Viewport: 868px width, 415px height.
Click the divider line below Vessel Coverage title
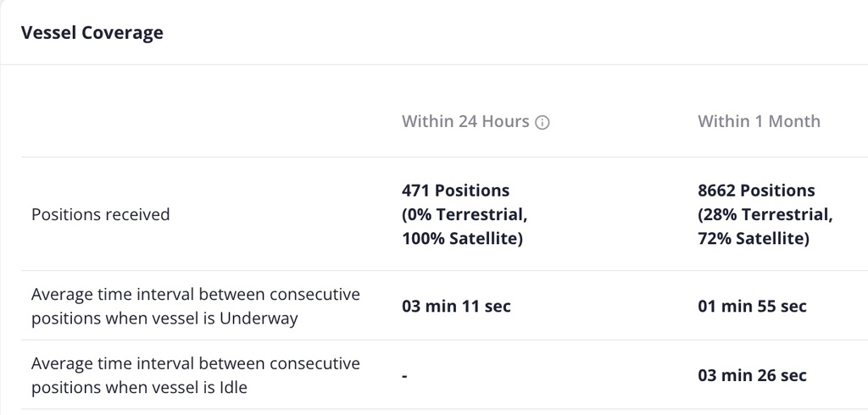point(434,64)
